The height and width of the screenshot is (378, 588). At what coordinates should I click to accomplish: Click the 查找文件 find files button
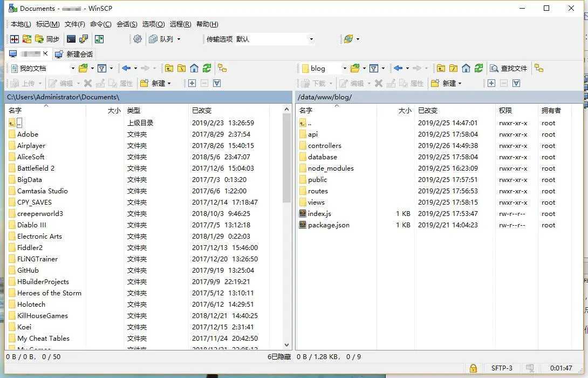pos(509,69)
